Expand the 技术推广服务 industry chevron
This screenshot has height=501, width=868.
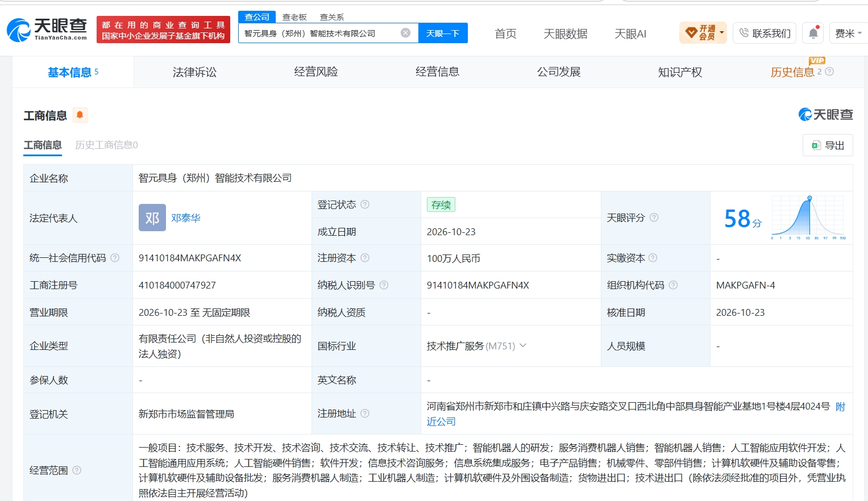[523, 345]
